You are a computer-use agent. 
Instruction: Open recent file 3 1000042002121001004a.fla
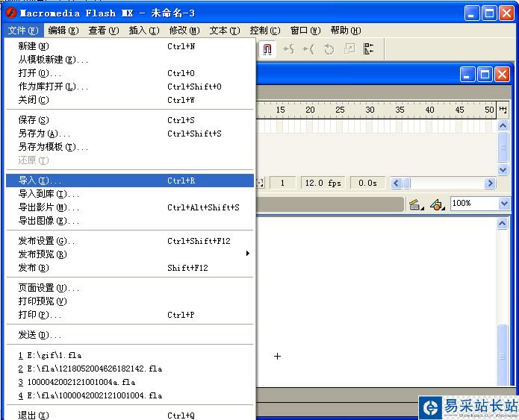point(130,382)
